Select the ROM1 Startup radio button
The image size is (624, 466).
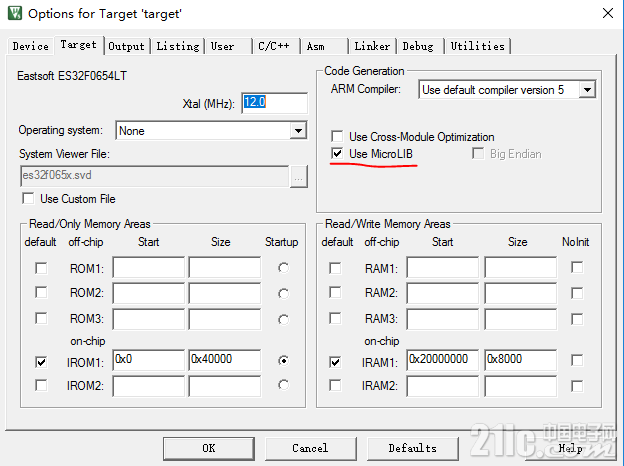pyautogui.click(x=283, y=268)
